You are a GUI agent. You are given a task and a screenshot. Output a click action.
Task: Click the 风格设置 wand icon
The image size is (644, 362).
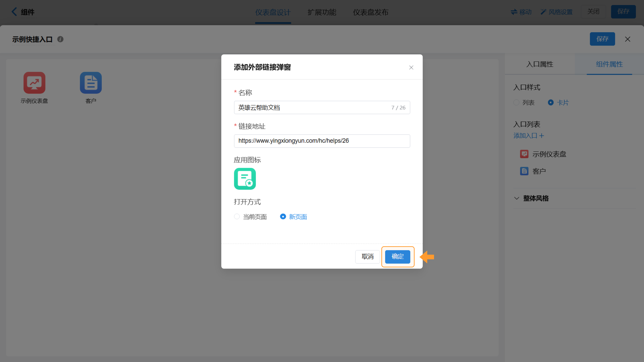pyautogui.click(x=543, y=12)
